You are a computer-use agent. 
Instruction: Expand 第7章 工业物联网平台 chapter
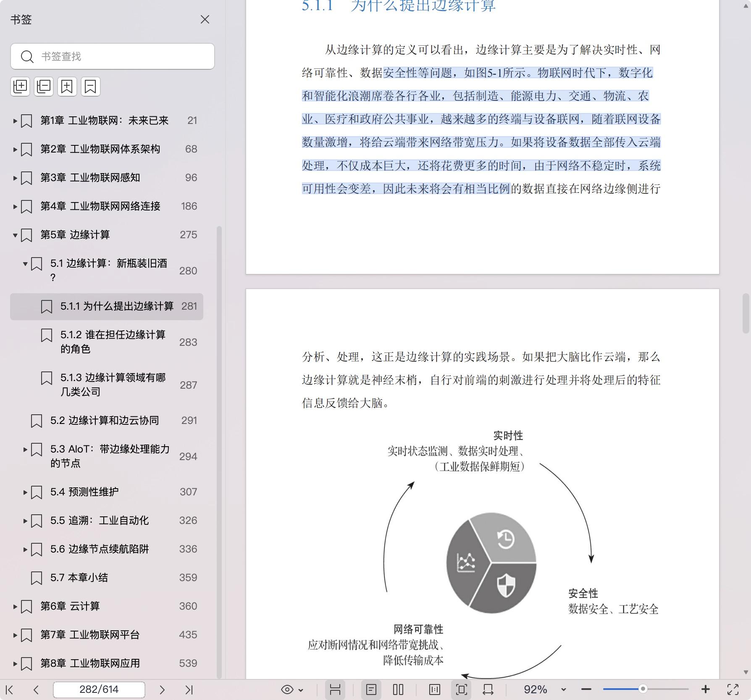pos(15,635)
